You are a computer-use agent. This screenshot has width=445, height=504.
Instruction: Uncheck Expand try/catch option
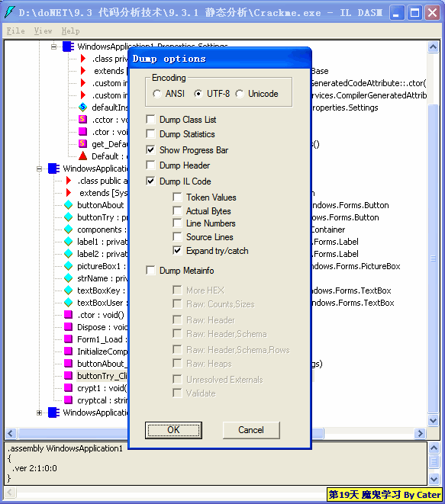click(x=177, y=251)
